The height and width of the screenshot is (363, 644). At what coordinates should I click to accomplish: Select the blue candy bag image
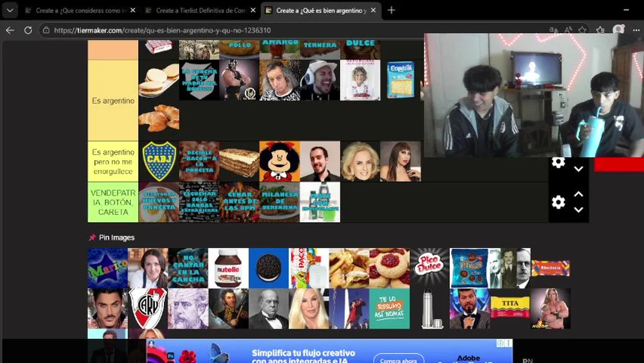click(469, 268)
